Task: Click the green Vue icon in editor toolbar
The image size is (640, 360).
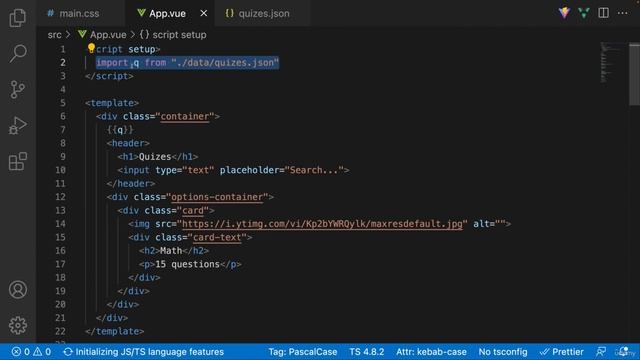Action: coord(584,13)
